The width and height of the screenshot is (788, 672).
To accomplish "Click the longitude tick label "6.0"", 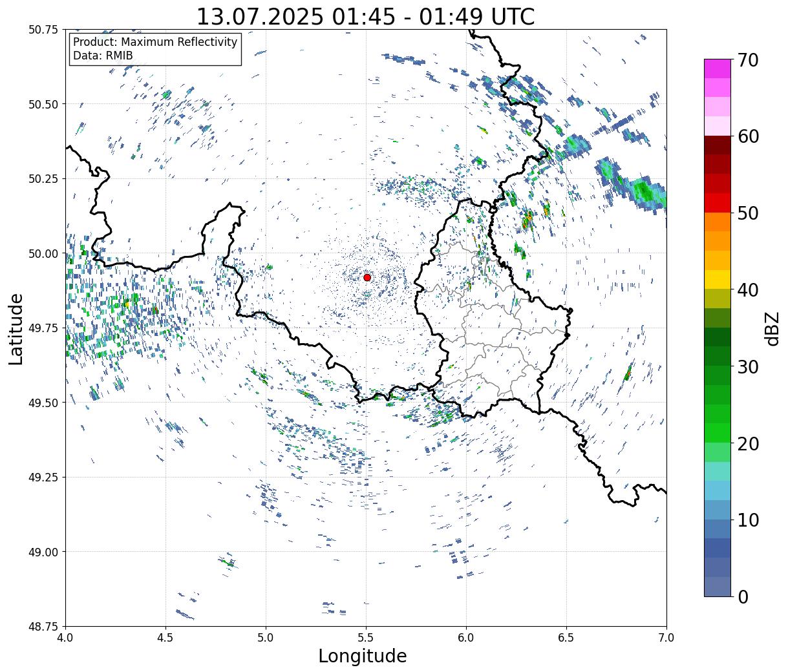I will coord(466,638).
